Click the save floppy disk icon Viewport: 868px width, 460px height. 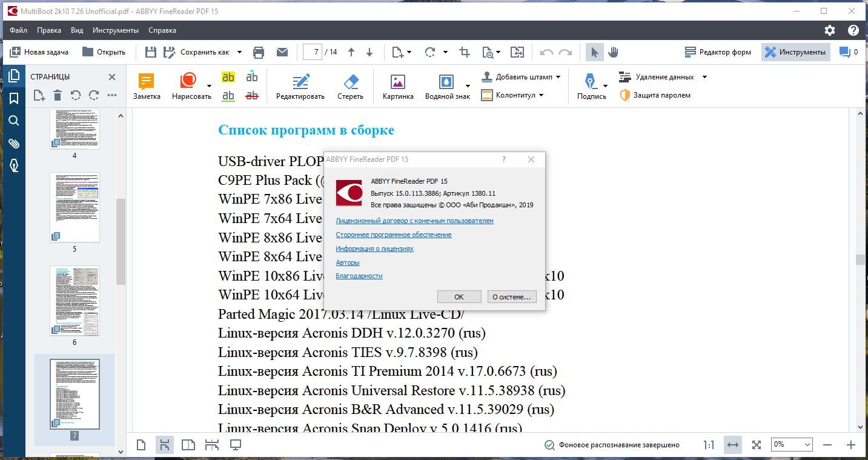151,52
